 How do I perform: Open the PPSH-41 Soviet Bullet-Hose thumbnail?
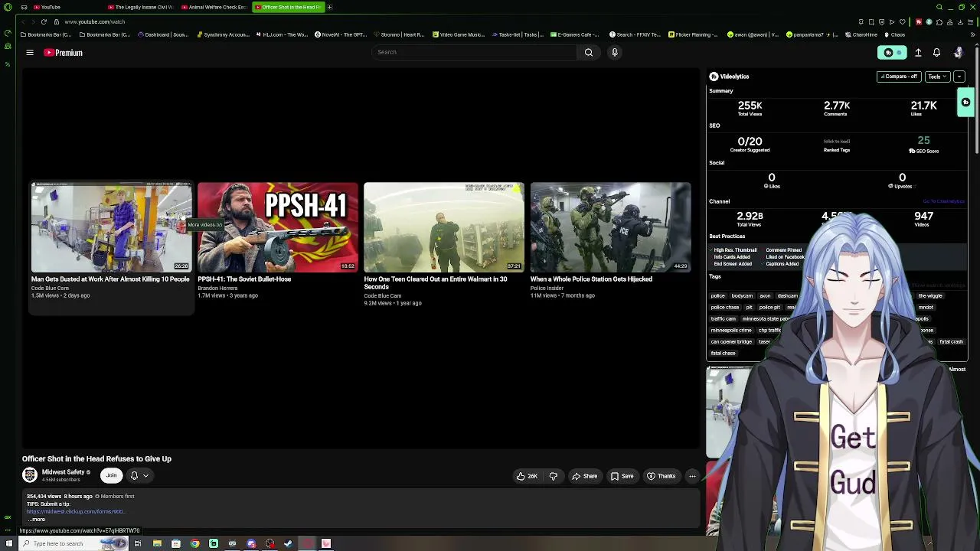coord(278,227)
